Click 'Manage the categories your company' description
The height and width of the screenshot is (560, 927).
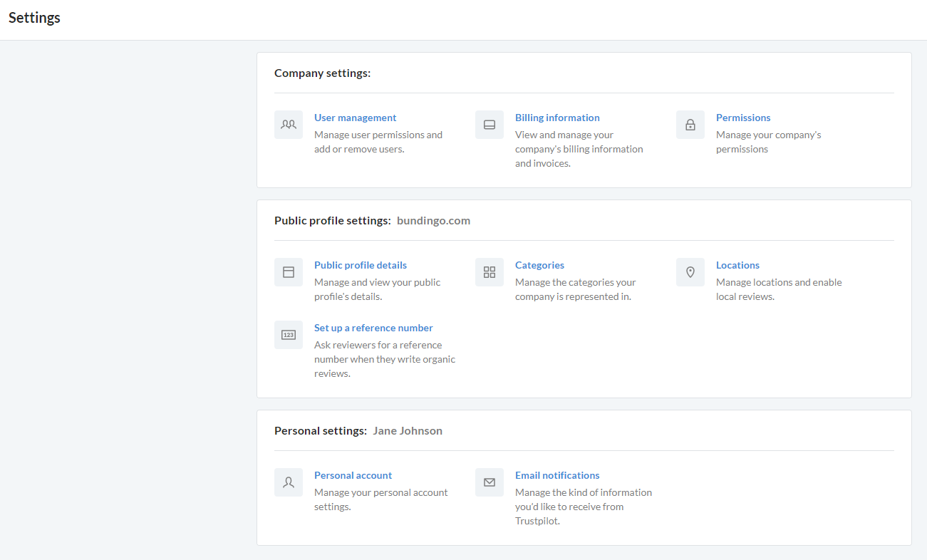coord(576,289)
